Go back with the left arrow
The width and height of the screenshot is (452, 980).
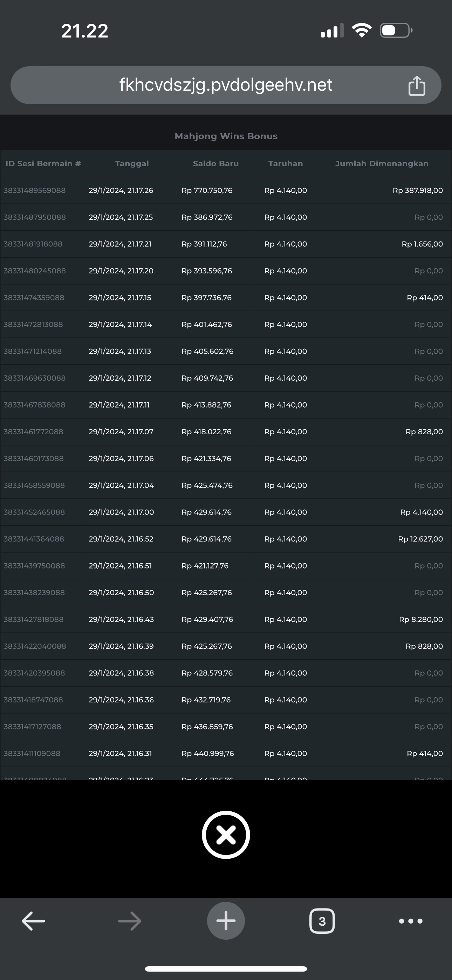(x=34, y=921)
